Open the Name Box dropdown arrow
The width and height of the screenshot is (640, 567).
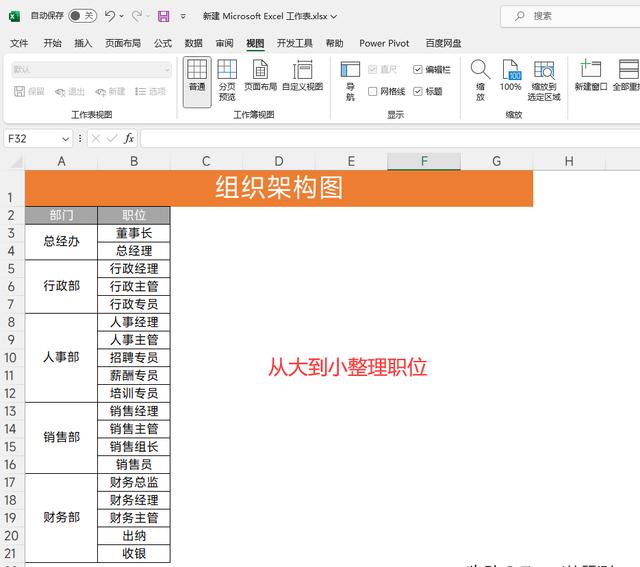coord(65,139)
